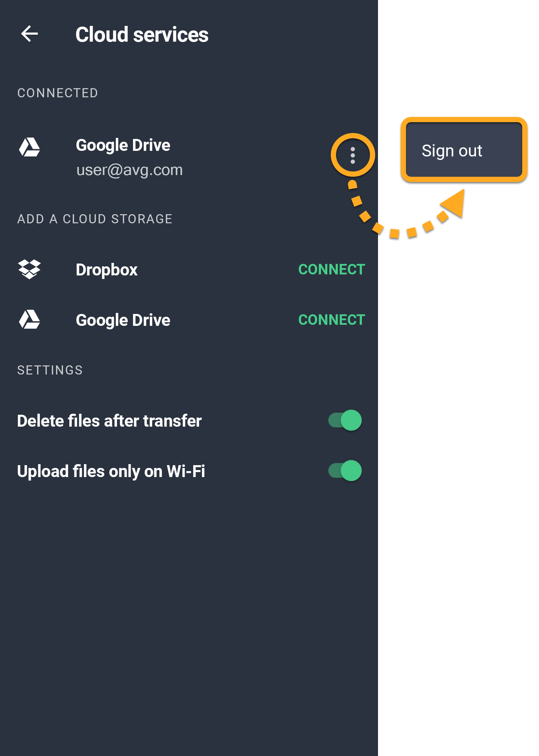This screenshot has width=539, height=756.
Task: Click the ADD A CLOUD STORAGE header
Action: [95, 219]
